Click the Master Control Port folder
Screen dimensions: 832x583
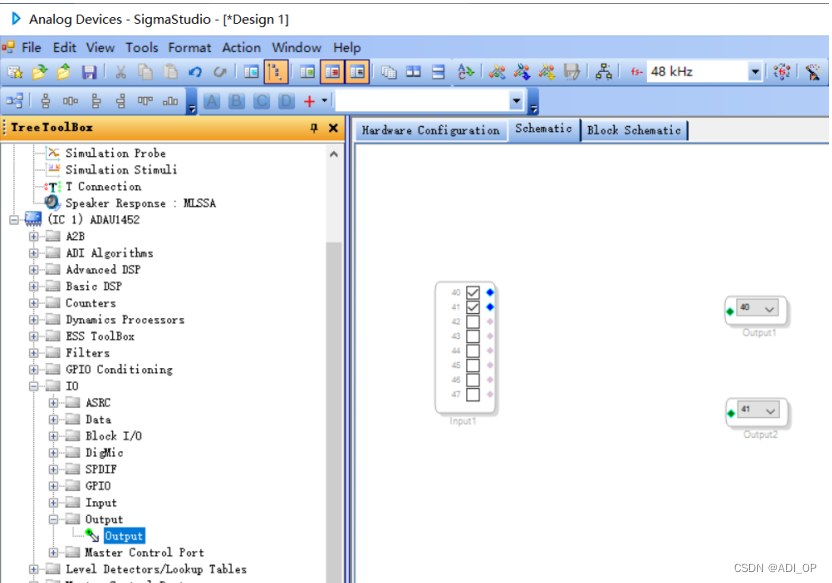click(144, 553)
